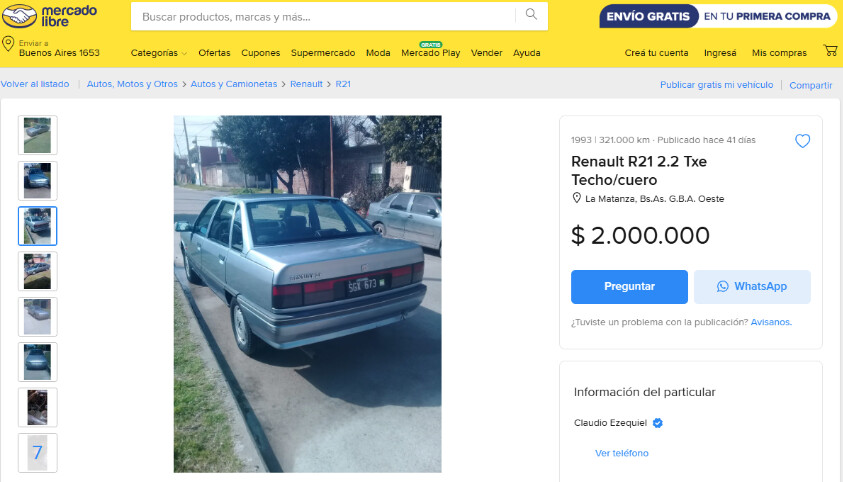
Task: Click the Ver teléfono link
Action: coord(621,453)
